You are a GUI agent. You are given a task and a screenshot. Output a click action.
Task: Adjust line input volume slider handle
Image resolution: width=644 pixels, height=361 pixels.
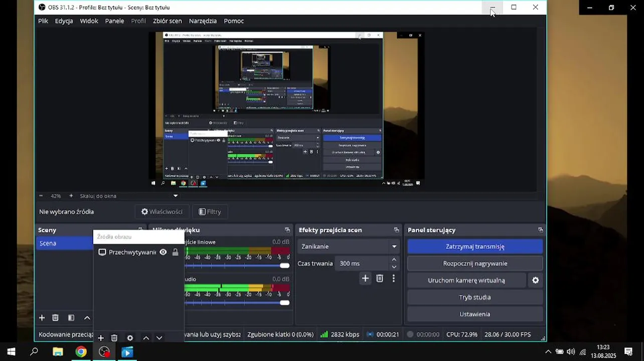[285, 266]
